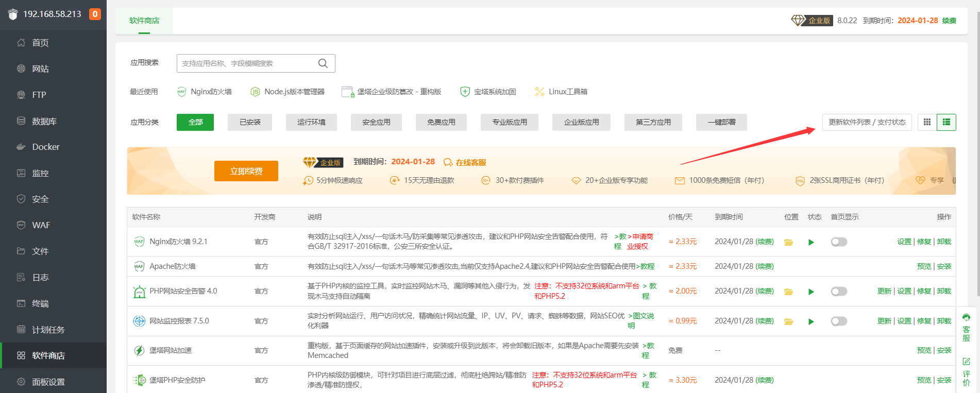Screen dimensions: 980x393
Task: Click 安装 for Apache防火墙
Action: click(x=944, y=266)
